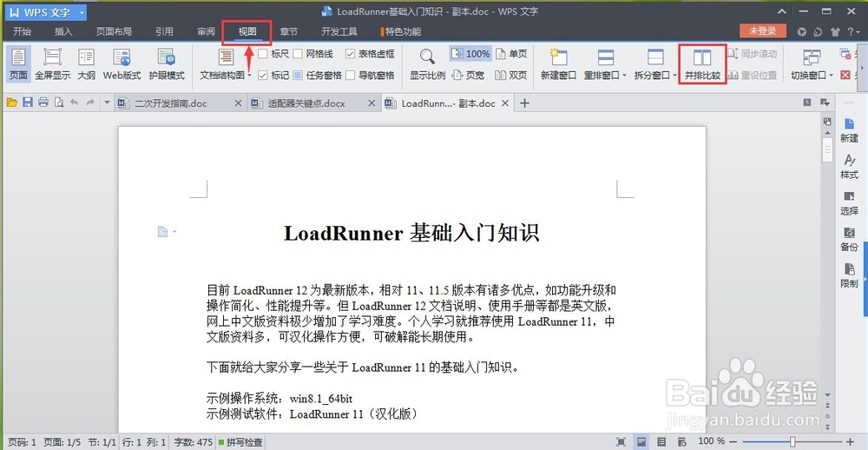Switch to Web版式 layout view
868x450 pixels.
(122, 63)
